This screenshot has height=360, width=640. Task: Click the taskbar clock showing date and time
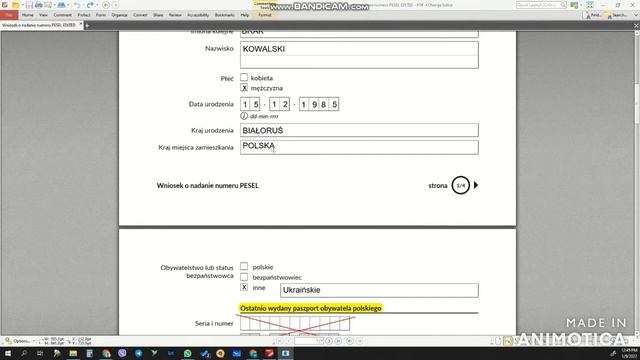(x=629, y=353)
